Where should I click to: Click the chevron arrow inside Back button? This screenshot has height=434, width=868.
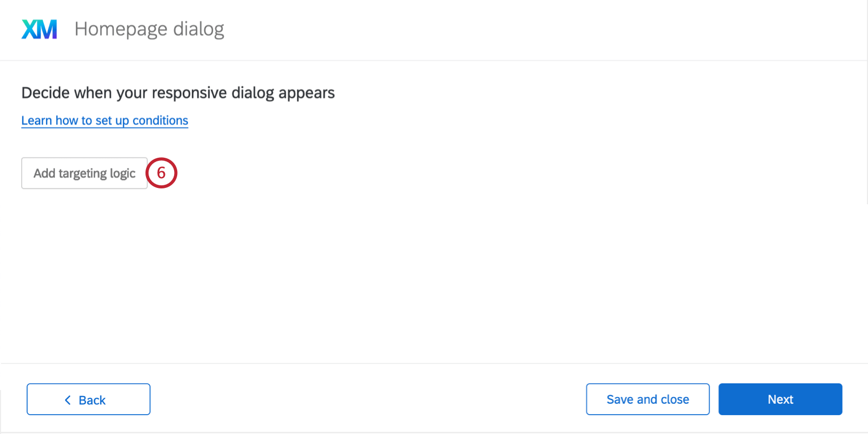pos(68,400)
